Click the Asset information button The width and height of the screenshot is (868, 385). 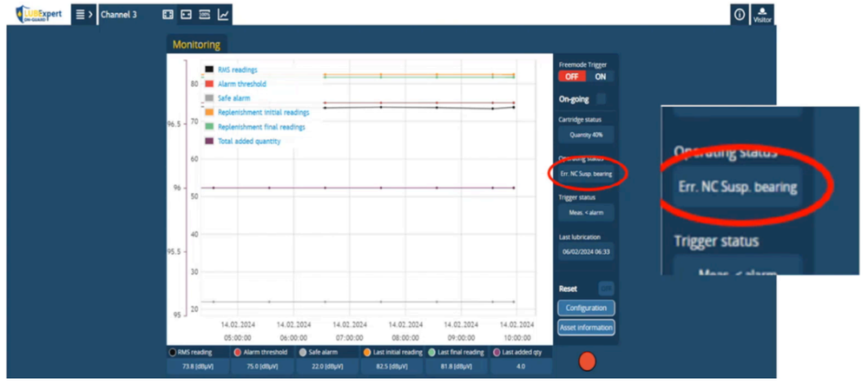[x=586, y=328]
